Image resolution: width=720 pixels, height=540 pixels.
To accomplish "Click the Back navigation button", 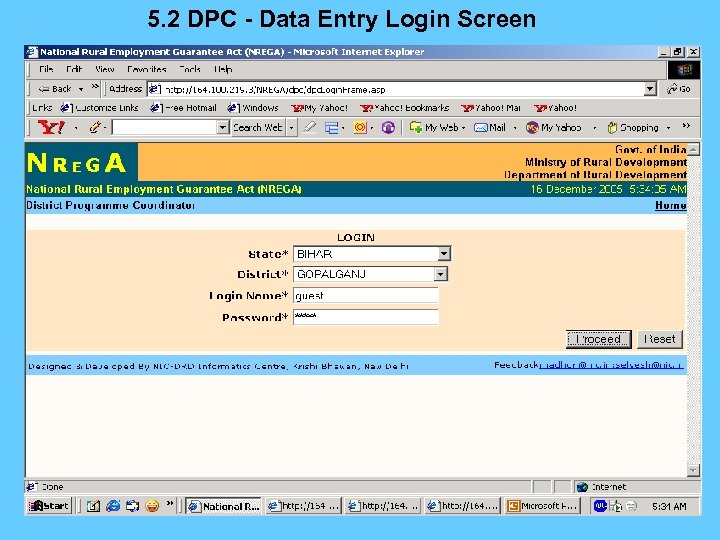I will pos(55,89).
